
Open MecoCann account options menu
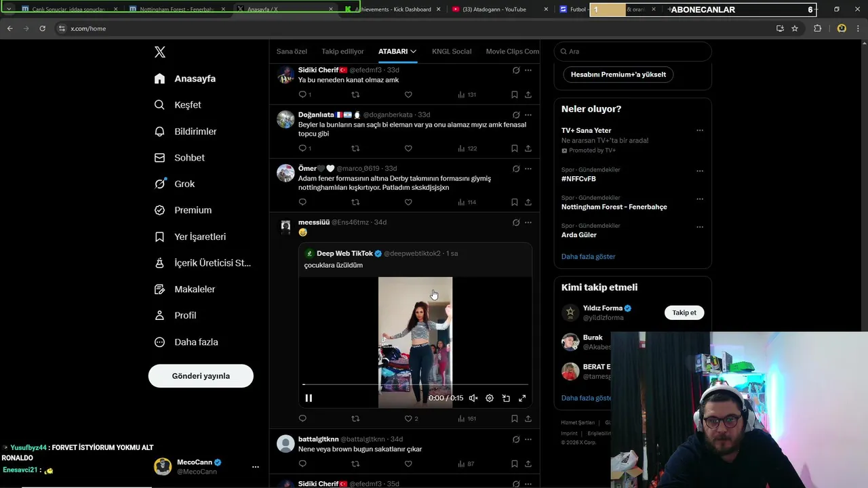point(256,467)
